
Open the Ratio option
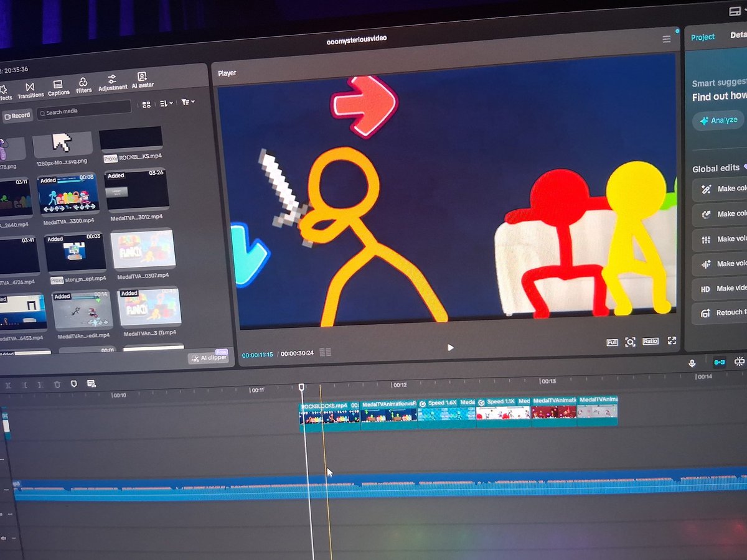tap(651, 341)
